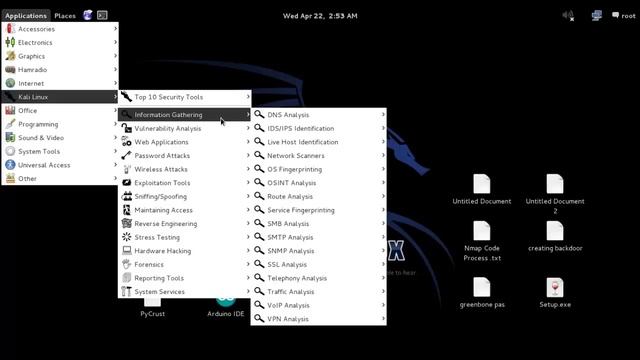640x360 pixels.
Task: Select the Untitled Document desktop file
Action: click(482, 189)
